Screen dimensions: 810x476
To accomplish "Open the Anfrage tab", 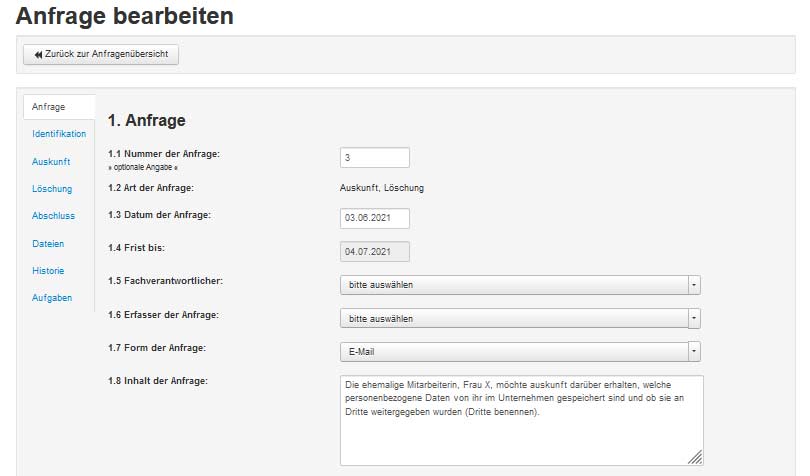I will (49, 107).
